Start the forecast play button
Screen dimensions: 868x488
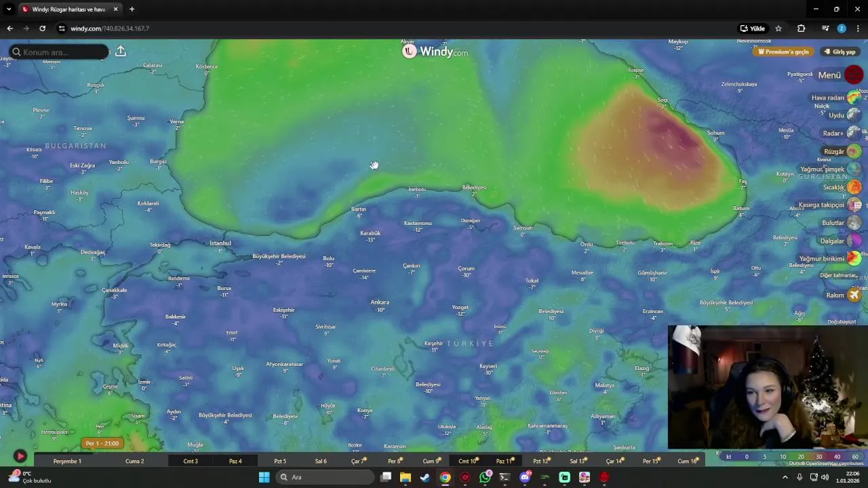click(20, 456)
